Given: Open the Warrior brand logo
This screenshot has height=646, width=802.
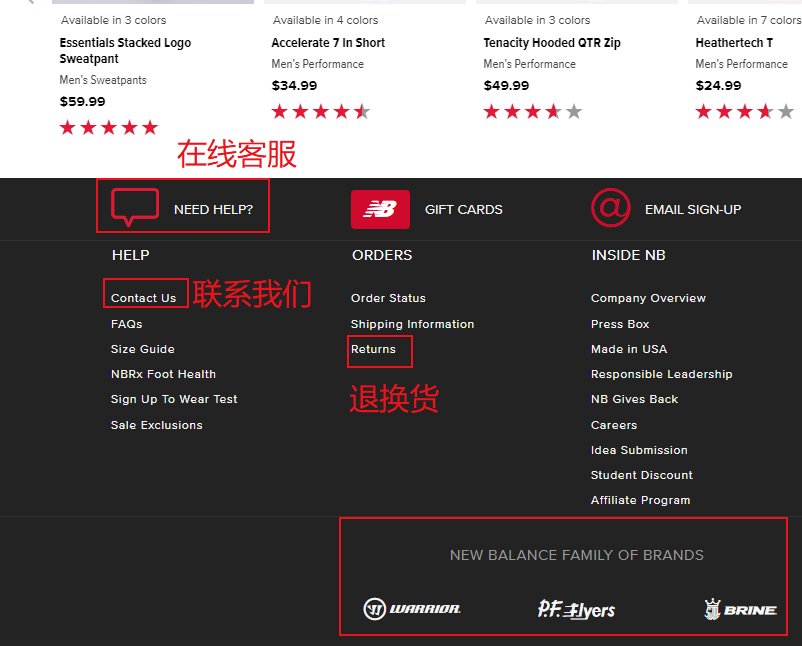Looking at the screenshot, I should [x=412, y=609].
